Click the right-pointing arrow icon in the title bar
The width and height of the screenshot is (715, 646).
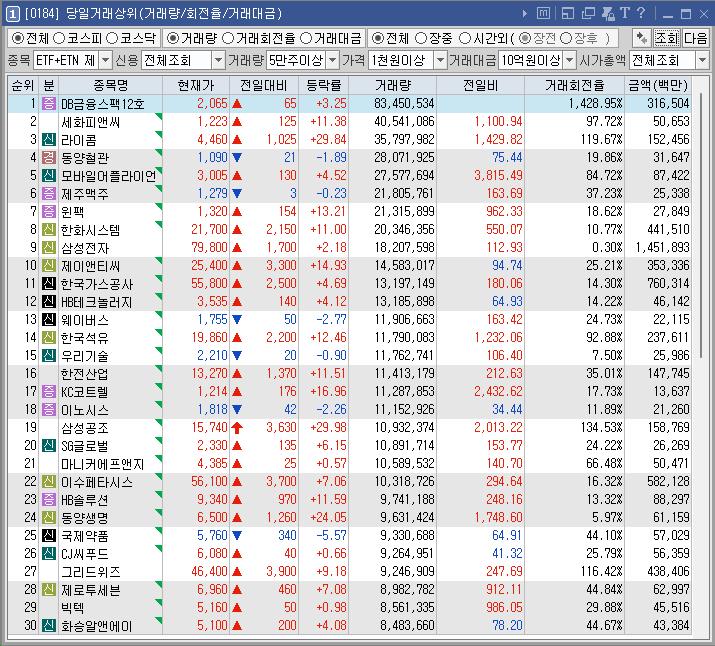tap(524, 14)
